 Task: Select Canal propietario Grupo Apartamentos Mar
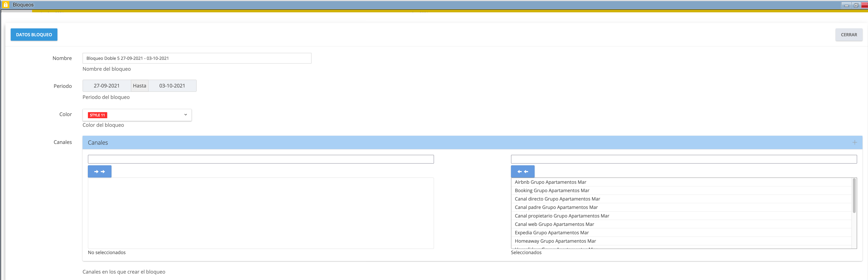click(562, 216)
